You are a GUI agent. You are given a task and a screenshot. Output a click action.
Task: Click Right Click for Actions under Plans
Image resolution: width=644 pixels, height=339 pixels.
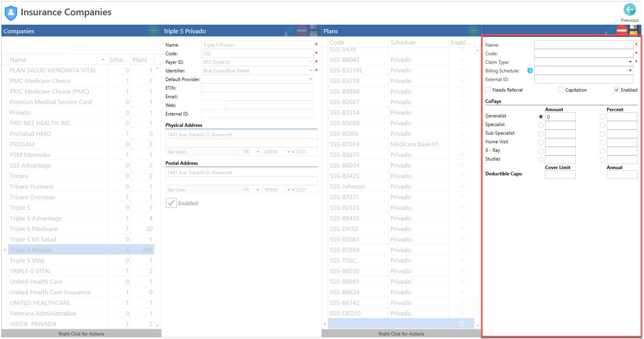point(401,334)
